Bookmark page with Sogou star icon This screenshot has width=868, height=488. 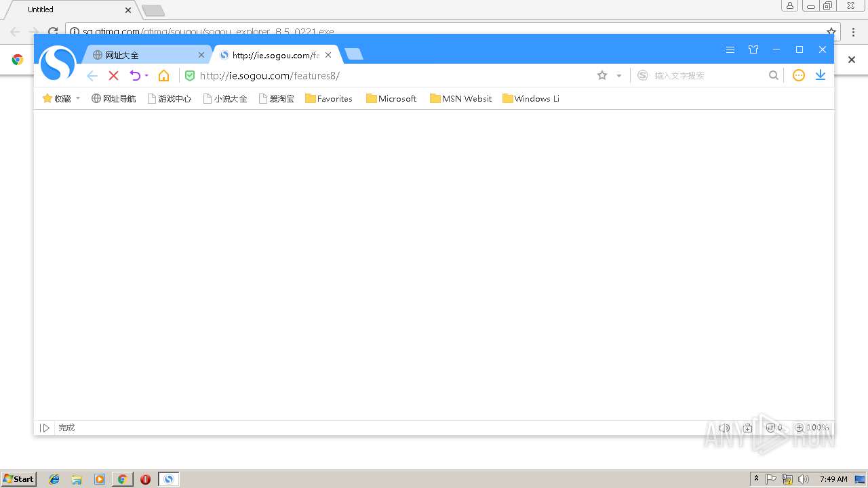pos(602,76)
